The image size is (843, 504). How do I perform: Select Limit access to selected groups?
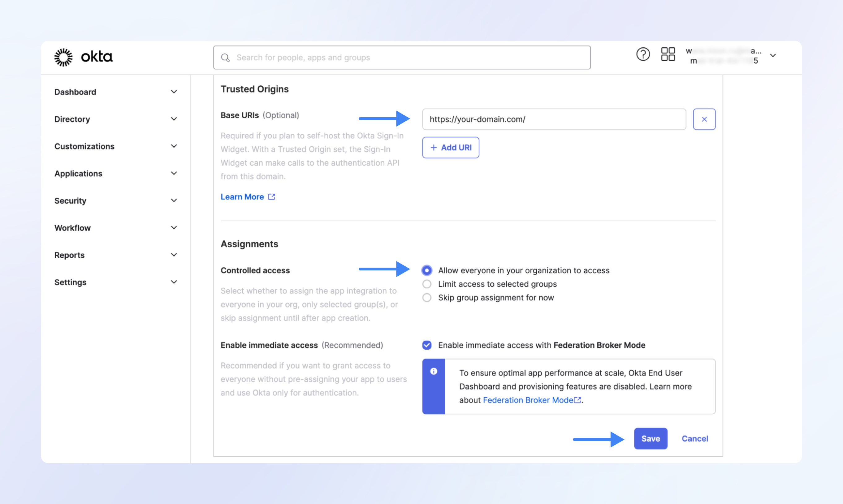[427, 284]
